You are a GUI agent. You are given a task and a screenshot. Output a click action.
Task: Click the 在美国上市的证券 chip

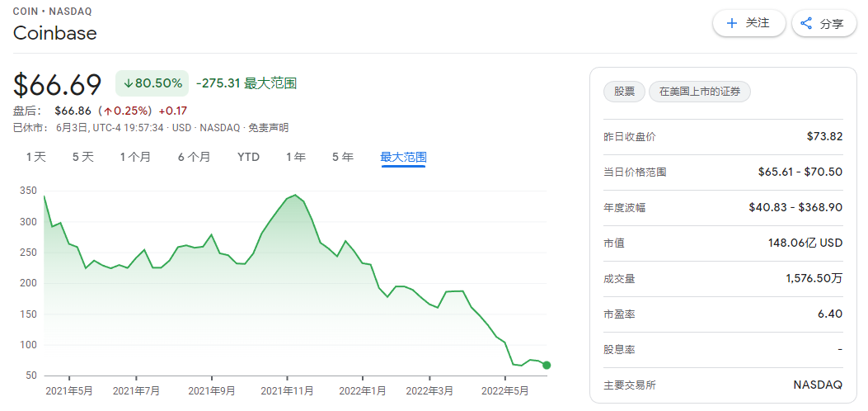(700, 92)
